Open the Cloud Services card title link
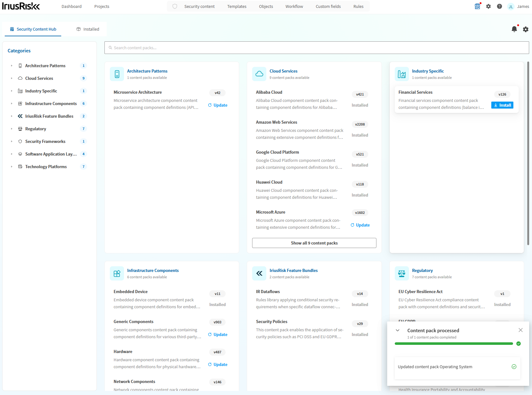 click(x=283, y=71)
